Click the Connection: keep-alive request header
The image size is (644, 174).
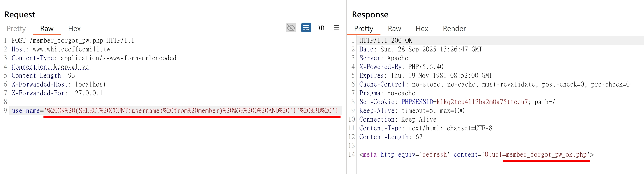point(50,67)
